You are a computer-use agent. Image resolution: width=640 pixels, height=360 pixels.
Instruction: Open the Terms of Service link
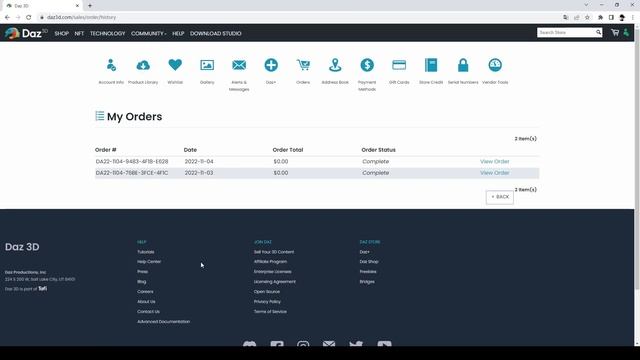270,311
